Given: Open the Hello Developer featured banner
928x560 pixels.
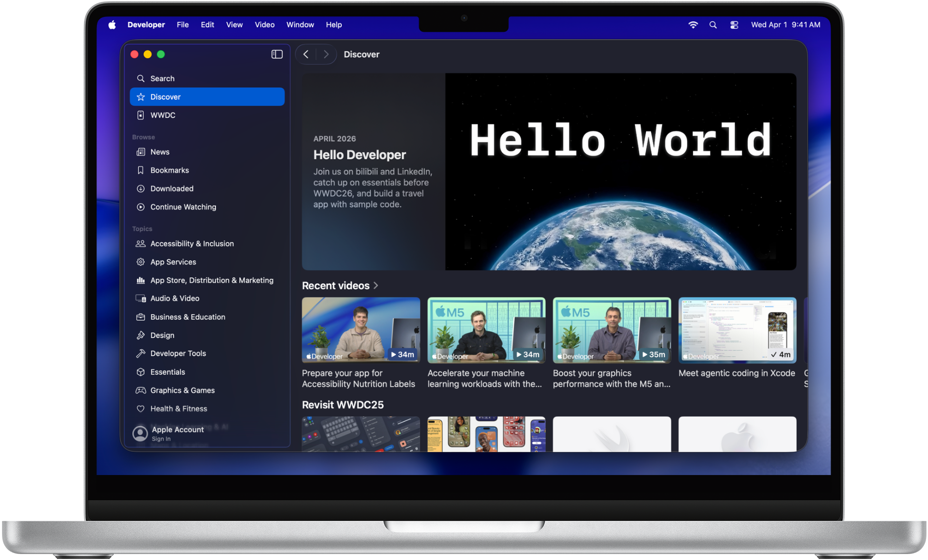Looking at the screenshot, I should coord(549,172).
